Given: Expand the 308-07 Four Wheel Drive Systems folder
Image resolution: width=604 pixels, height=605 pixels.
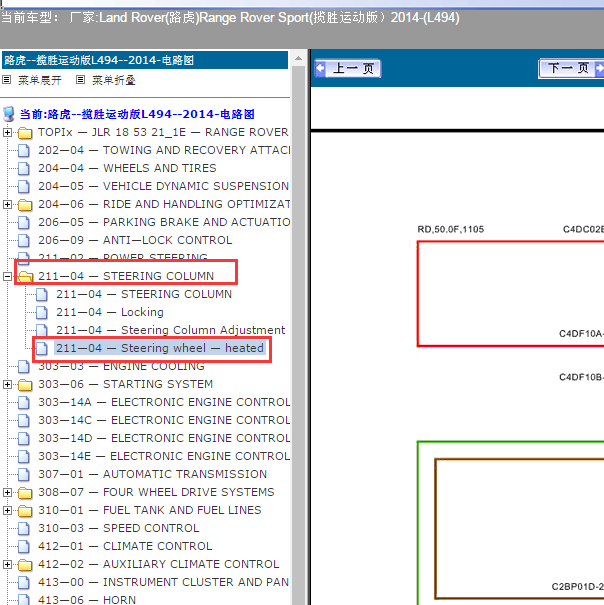Looking at the screenshot, I should coord(7,492).
